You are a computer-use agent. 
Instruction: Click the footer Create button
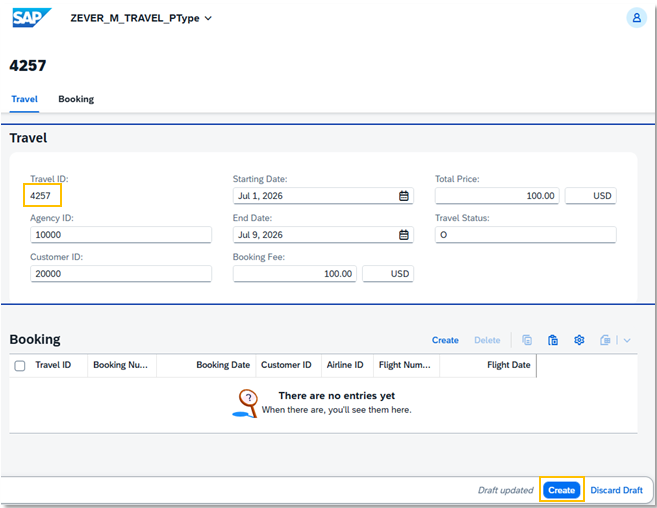(x=561, y=490)
